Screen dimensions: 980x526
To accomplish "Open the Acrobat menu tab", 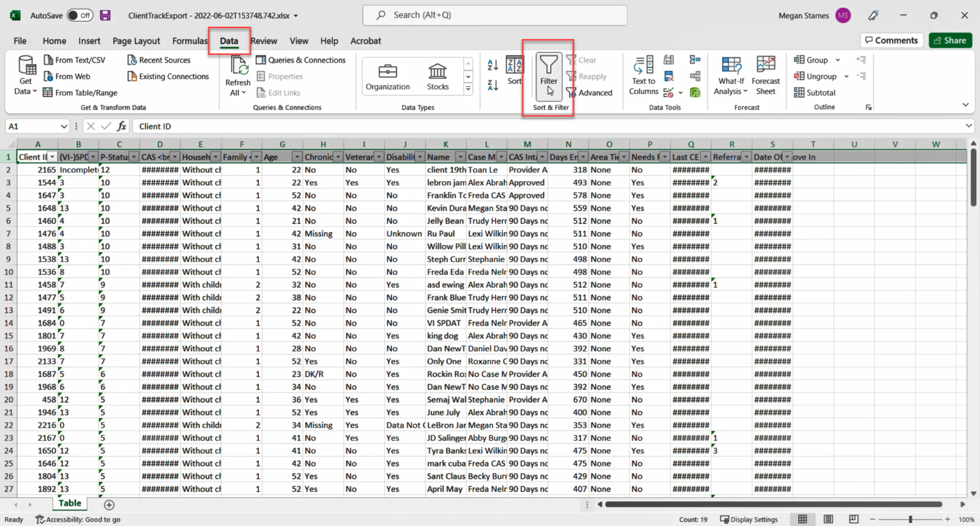I will click(366, 40).
